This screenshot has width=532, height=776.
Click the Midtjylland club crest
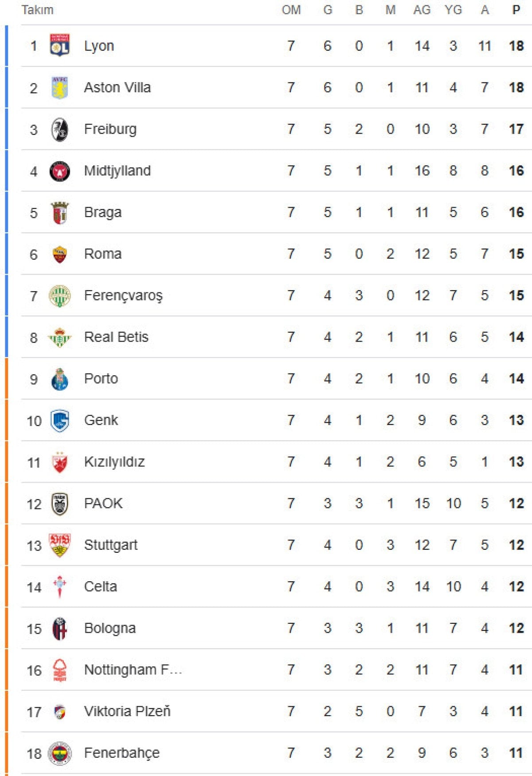[x=59, y=171]
